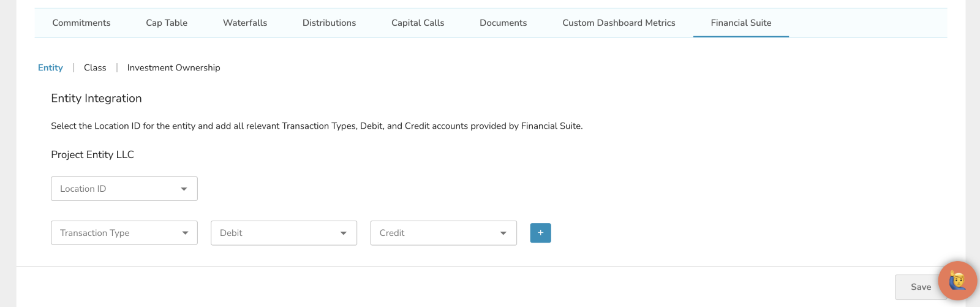
Task: Switch to the Documents tab
Action: click(x=503, y=23)
